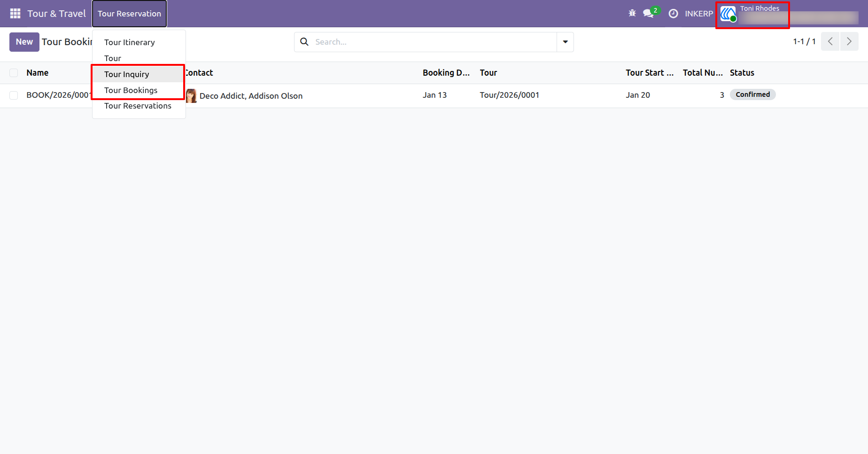
Task: Sort by the Tour column header
Action: click(x=488, y=73)
